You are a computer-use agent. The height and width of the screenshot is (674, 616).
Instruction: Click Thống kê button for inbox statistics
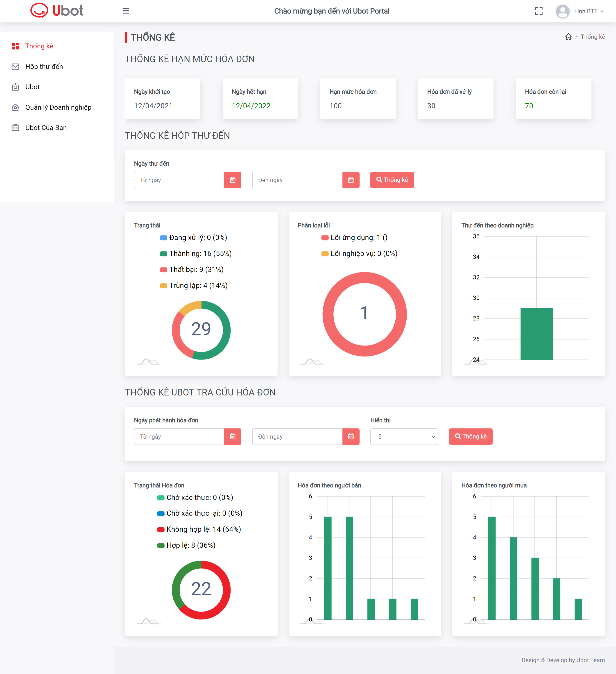(392, 180)
